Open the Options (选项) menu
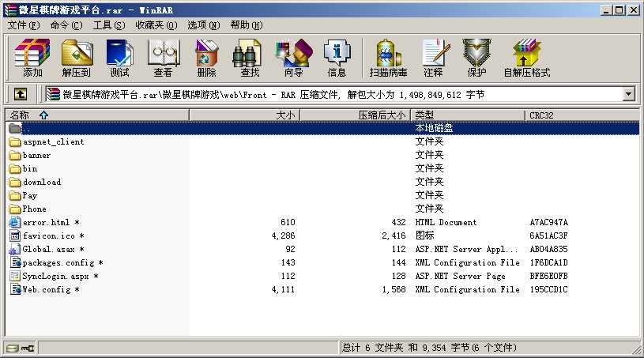Viewport: 644px width, 358px height. pos(204,25)
